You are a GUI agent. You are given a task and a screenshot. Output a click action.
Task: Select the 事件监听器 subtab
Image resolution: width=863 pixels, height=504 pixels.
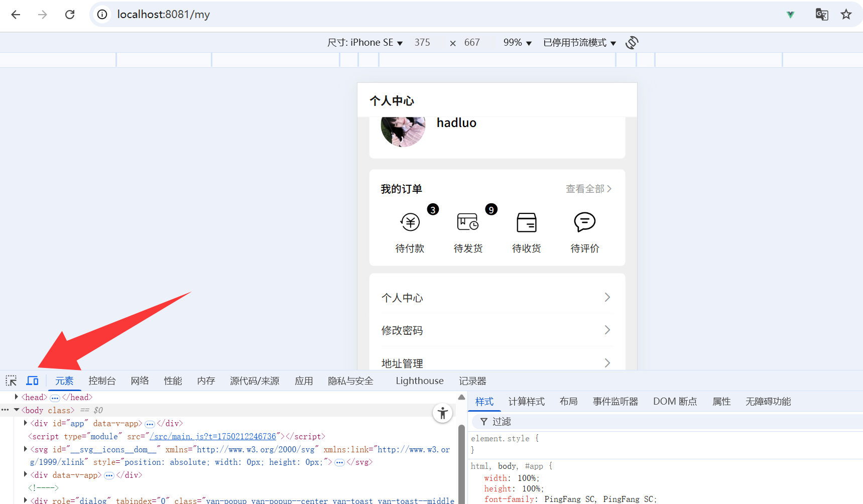[x=615, y=402]
